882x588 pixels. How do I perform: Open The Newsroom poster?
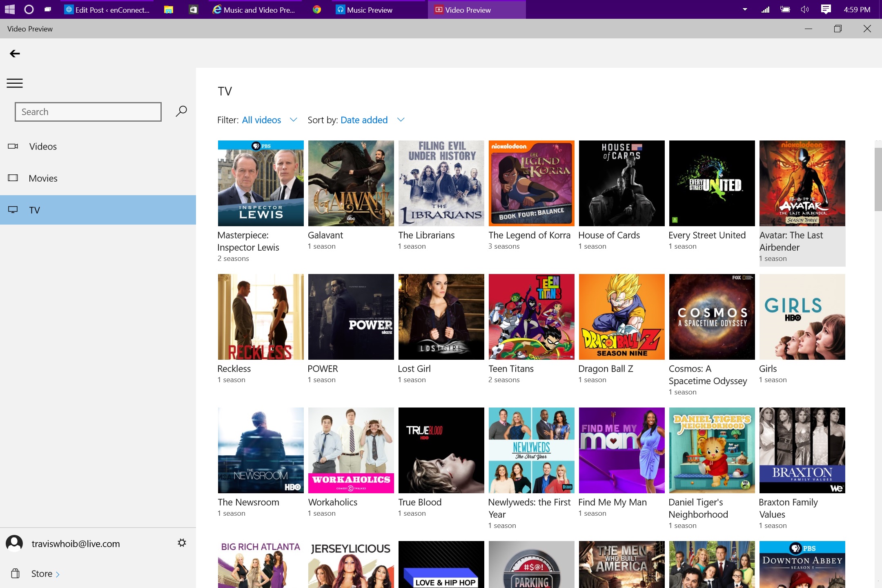click(x=261, y=450)
